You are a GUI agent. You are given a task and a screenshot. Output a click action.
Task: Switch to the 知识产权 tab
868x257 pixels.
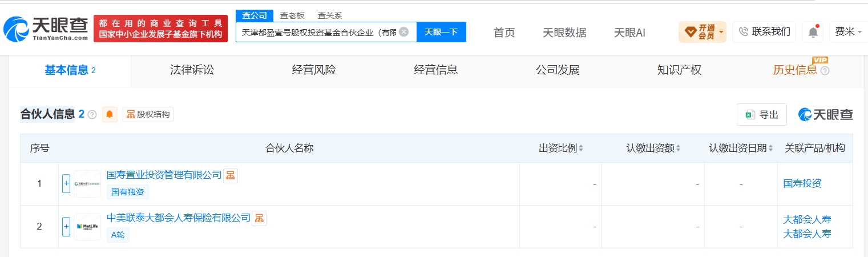679,70
